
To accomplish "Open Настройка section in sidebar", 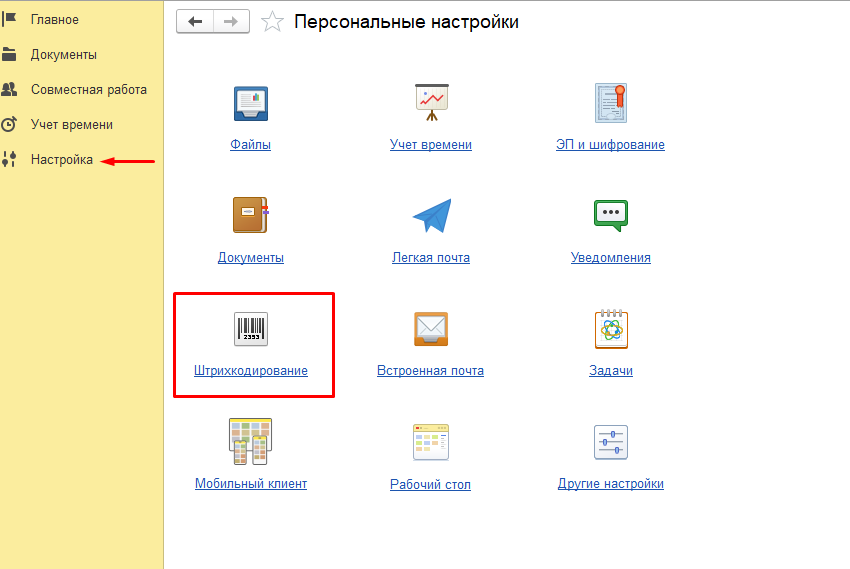I will [61, 159].
